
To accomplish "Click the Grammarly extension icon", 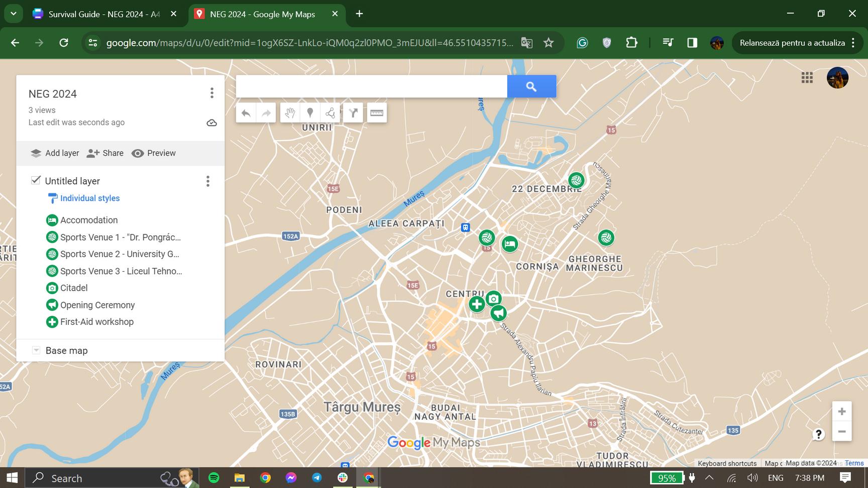I will [x=582, y=43].
